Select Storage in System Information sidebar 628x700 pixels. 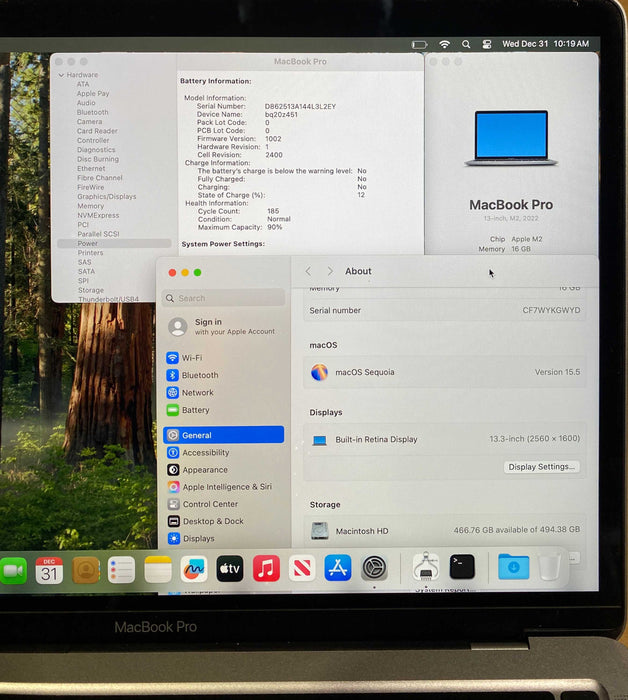point(91,290)
